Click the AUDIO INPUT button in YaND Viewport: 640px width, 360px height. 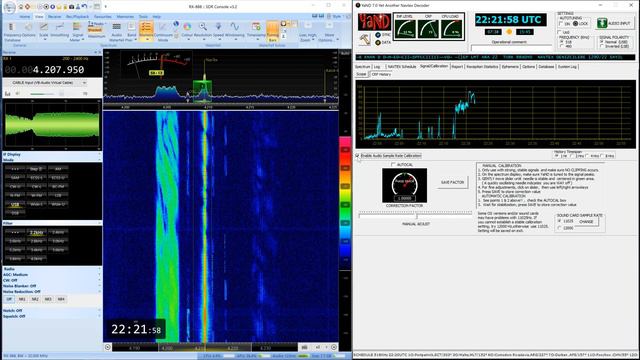[x=614, y=23]
